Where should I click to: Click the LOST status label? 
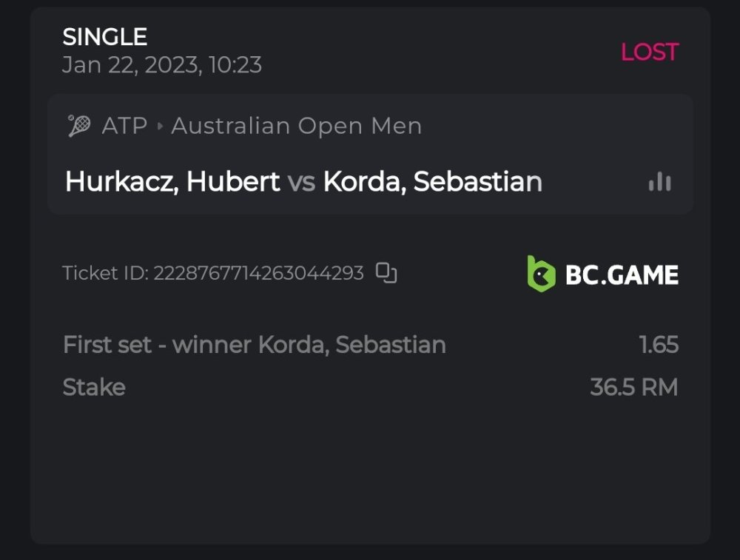[649, 52]
